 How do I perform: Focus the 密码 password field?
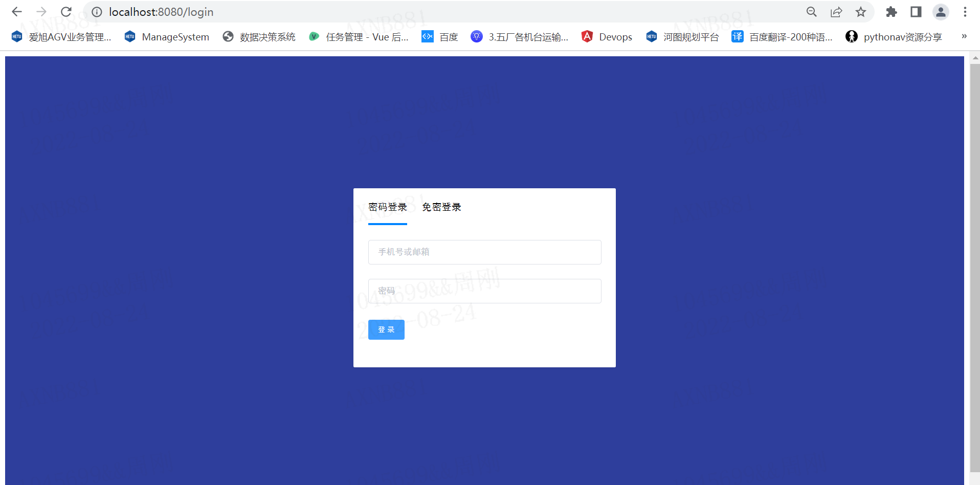(484, 291)
